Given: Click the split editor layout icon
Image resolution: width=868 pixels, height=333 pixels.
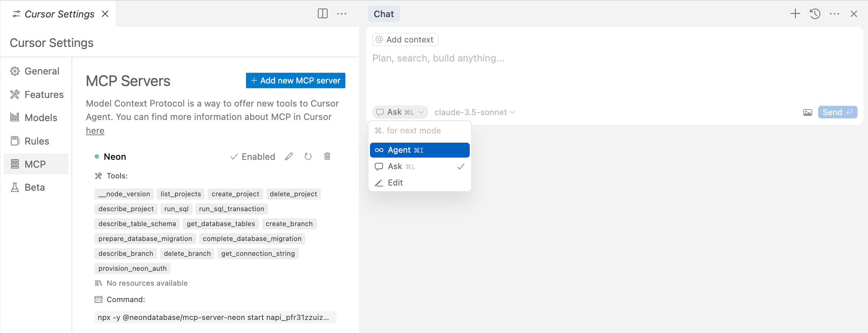Looking at the screenshot, I should pos(322,14).
